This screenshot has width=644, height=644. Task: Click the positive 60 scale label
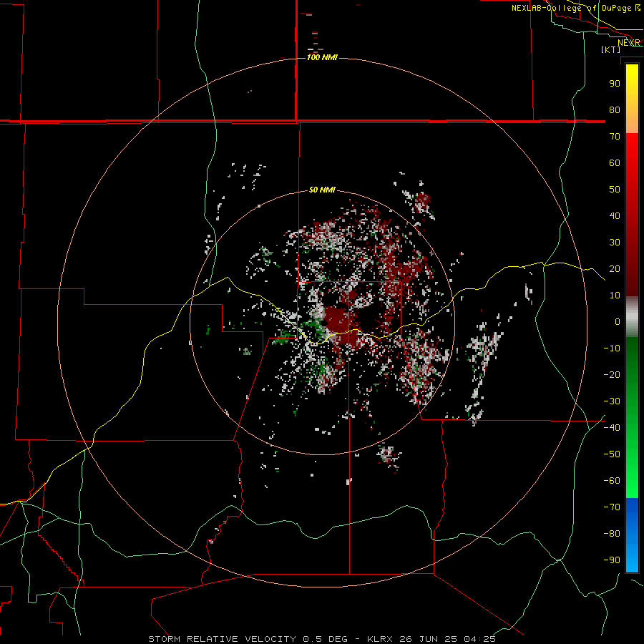(615, 162)
